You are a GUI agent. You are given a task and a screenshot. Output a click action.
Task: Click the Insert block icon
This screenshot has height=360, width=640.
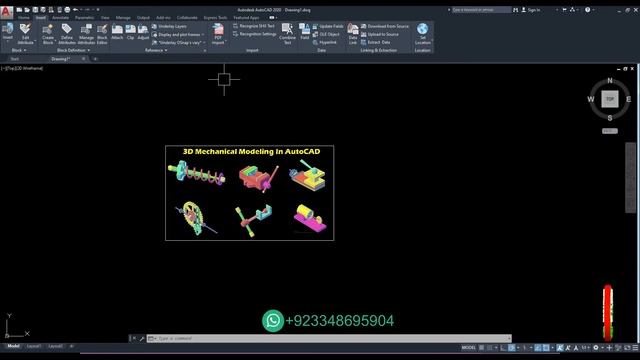(x=7, y=29)
